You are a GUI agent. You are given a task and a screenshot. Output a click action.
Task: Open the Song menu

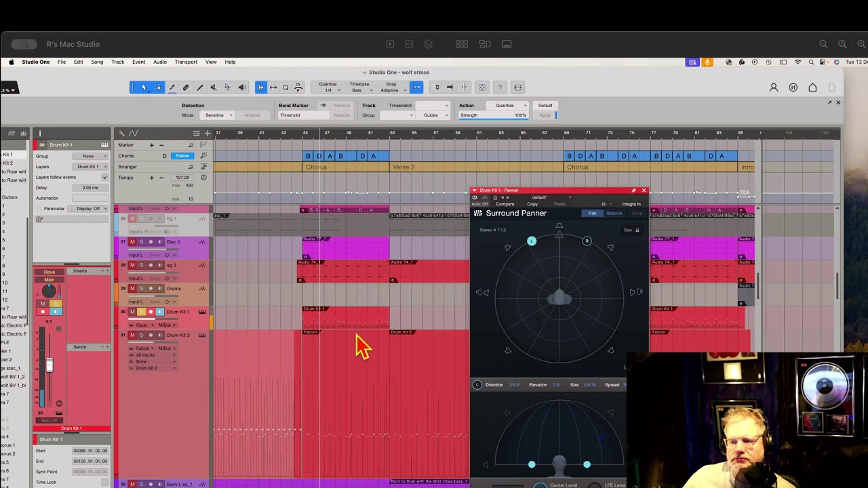(x=97, y=62)
